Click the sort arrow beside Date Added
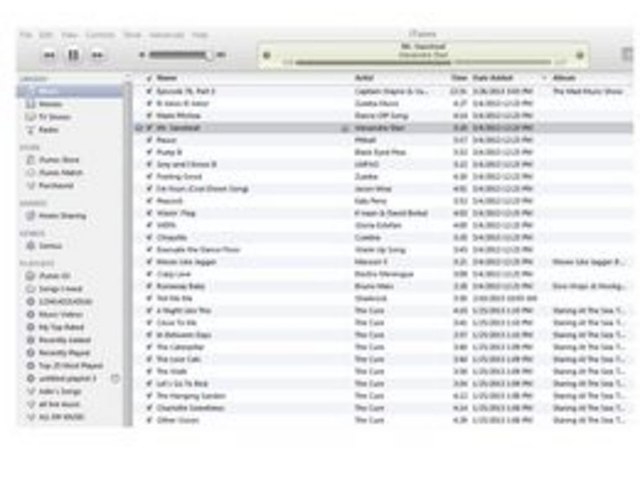This screenshot has width=640, height=480. click(x=544, y=78)
